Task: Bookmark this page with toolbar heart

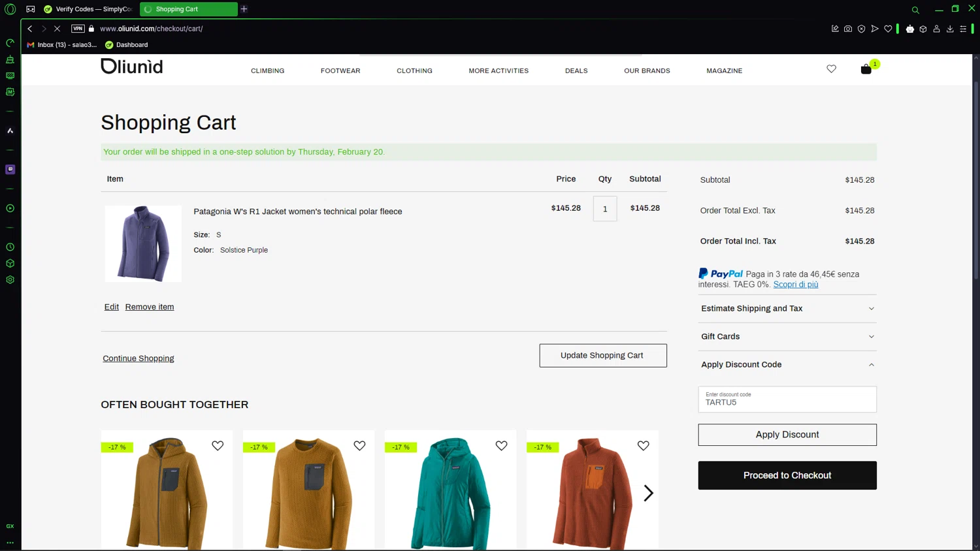Action: click(x=888, y=29)
